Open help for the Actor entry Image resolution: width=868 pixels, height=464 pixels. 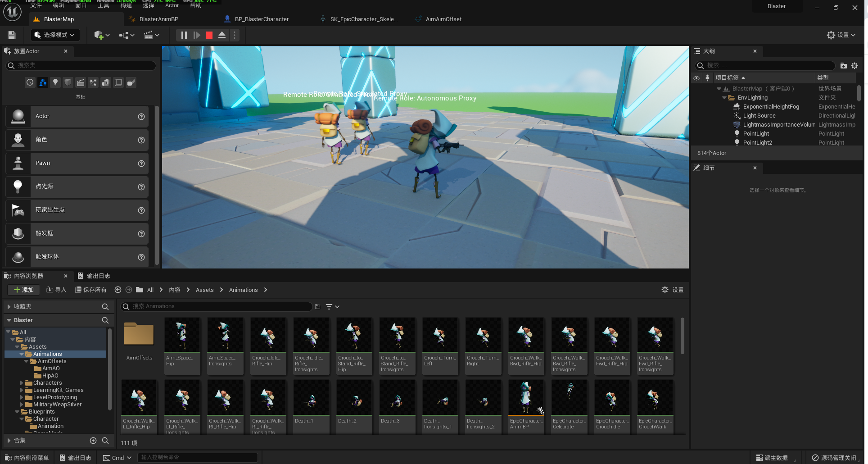[141, 117]
